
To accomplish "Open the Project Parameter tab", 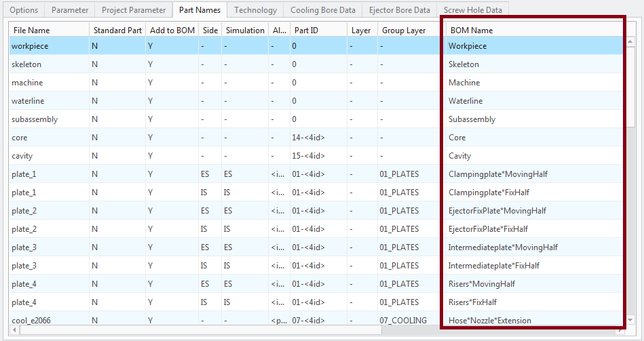I will [134, 10].
